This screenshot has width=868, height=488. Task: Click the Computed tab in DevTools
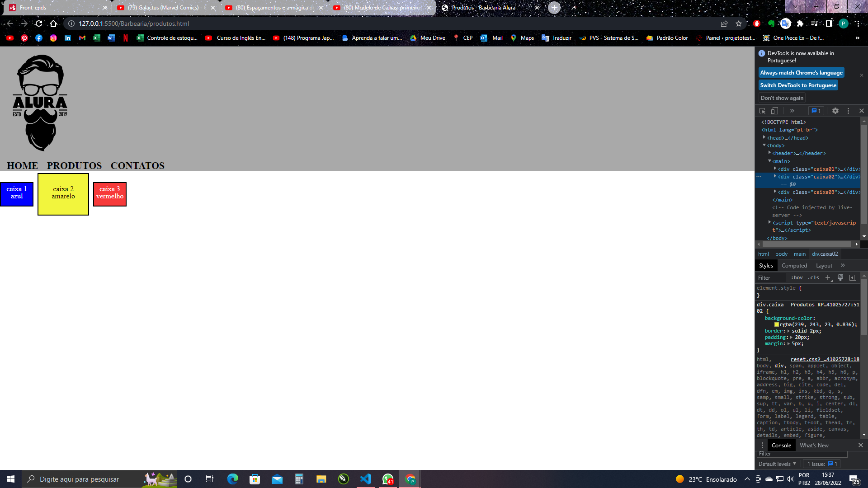[x=794, y=265]
